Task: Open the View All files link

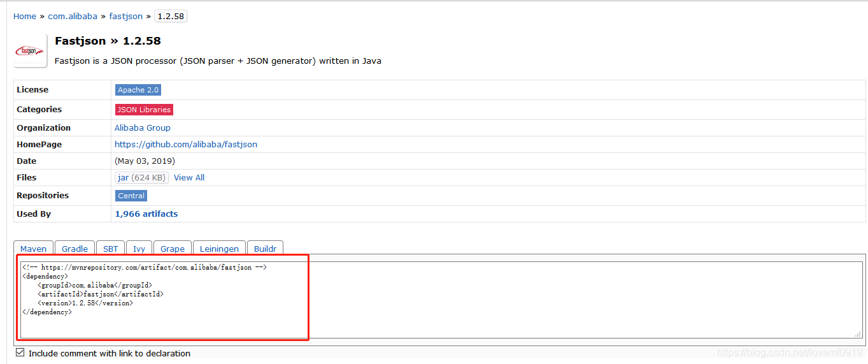Action: pyautogui.click(x=189, y=177)
